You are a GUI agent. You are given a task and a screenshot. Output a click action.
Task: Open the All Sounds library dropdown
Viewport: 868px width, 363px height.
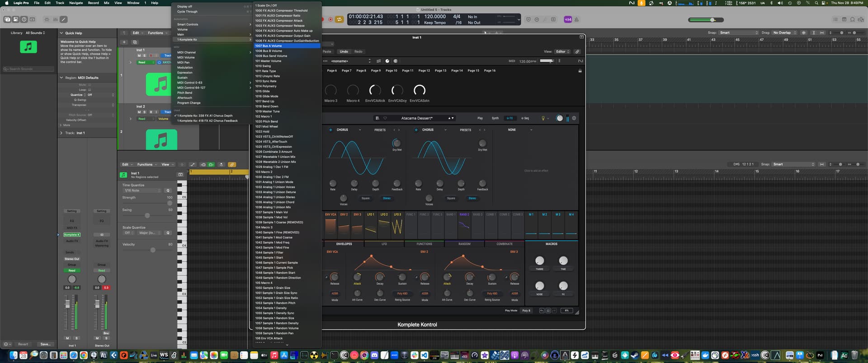point(35,33)
